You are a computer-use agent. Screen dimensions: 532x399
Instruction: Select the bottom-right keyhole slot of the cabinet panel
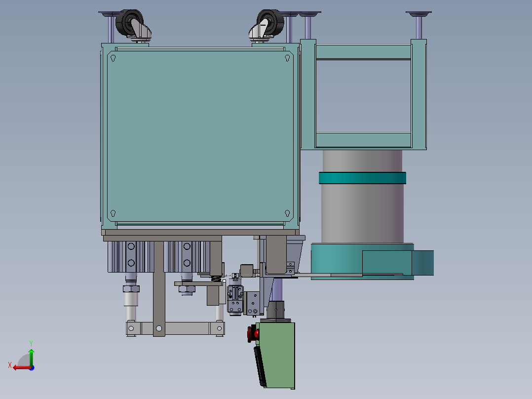287,213
